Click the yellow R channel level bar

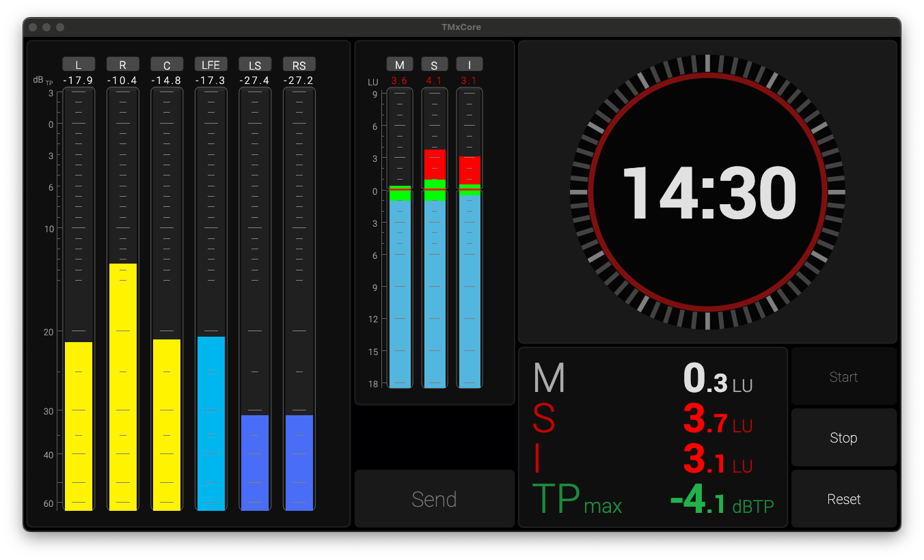123,386
